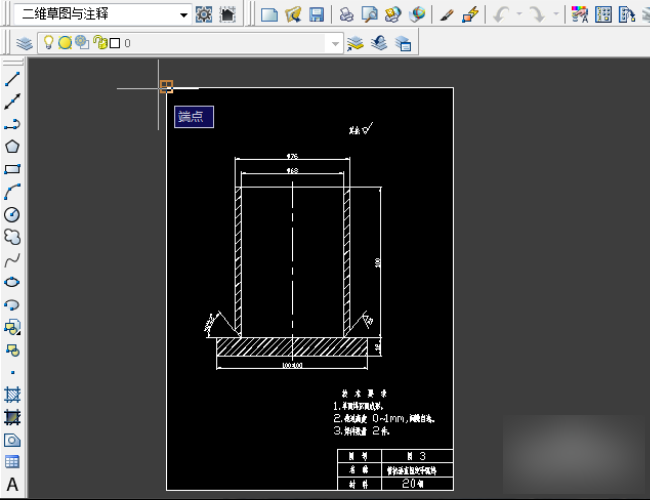Click the 图 3 drawing number cell
650x500 pixels.
click(417, 456)
